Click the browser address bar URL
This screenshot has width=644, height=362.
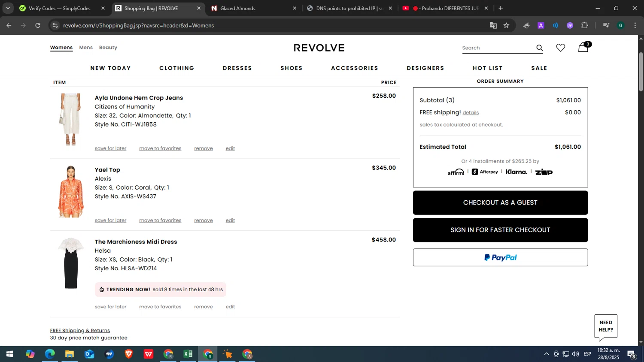click(x=138, y=25)
